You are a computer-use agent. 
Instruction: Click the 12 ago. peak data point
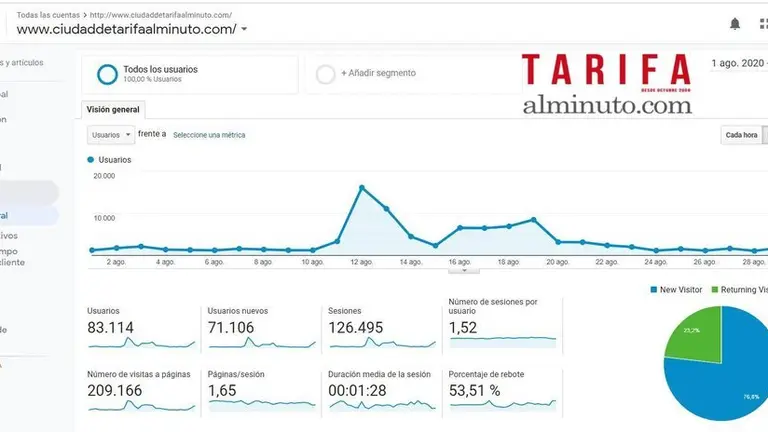[x=362, y=188]
